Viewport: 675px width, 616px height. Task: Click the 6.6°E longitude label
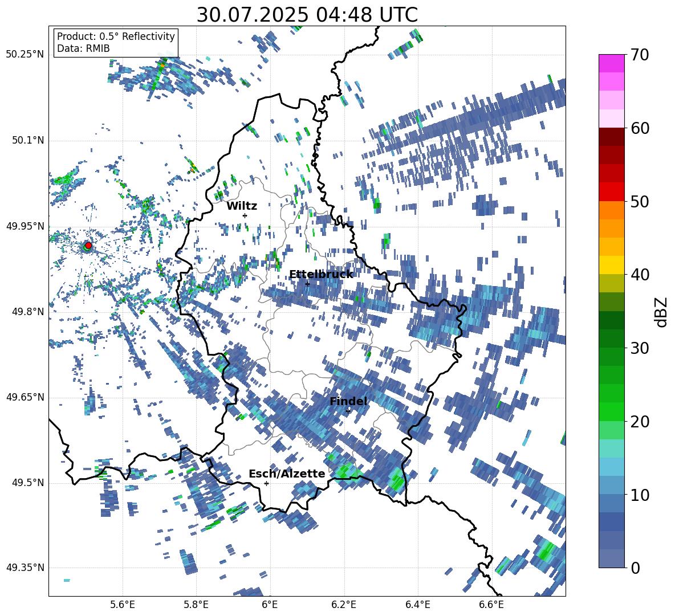click(491, 605)
